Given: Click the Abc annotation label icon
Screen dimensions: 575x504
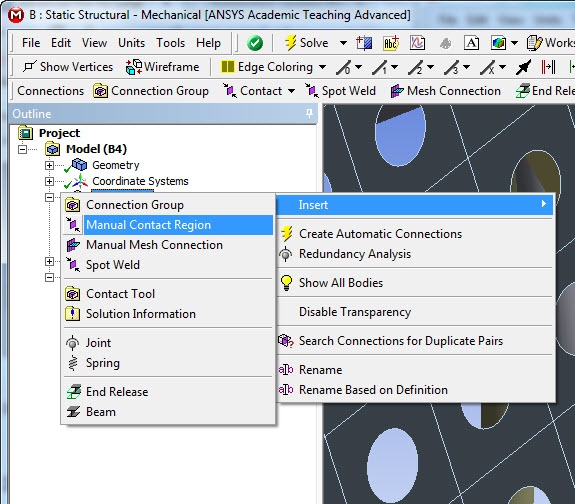Looking at the screenshot, I should [x=390, y=43].
